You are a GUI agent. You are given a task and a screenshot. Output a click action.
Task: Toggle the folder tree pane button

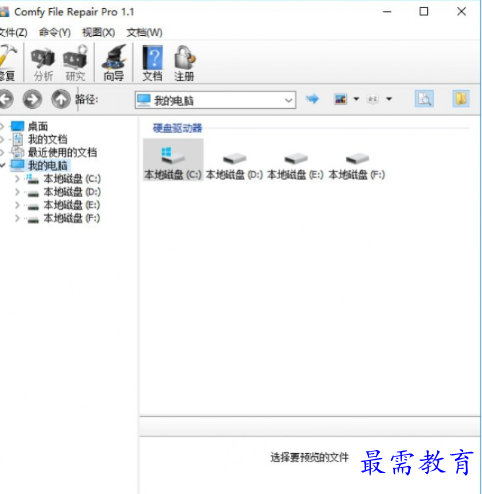tap(461, 99)
